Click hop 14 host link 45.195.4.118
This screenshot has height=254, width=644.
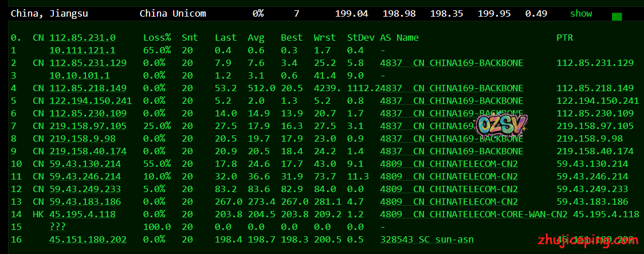(83, 214)
